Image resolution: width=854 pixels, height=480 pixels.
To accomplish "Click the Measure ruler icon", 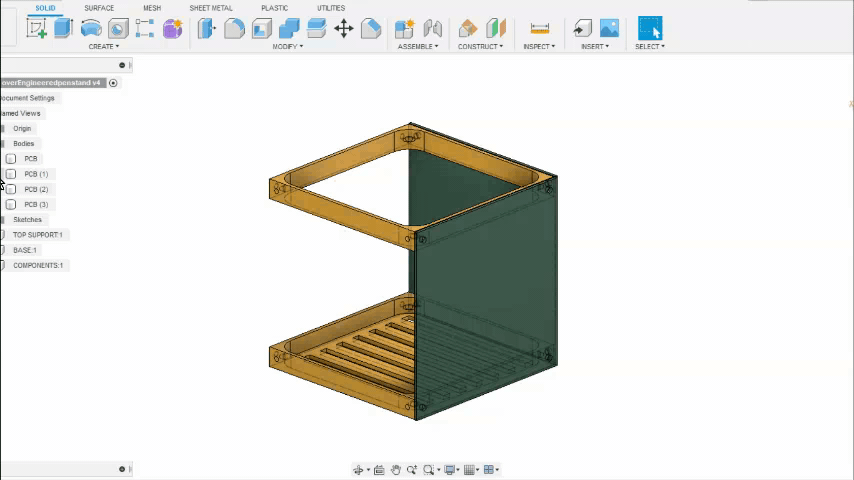I will tap(539, 28).
